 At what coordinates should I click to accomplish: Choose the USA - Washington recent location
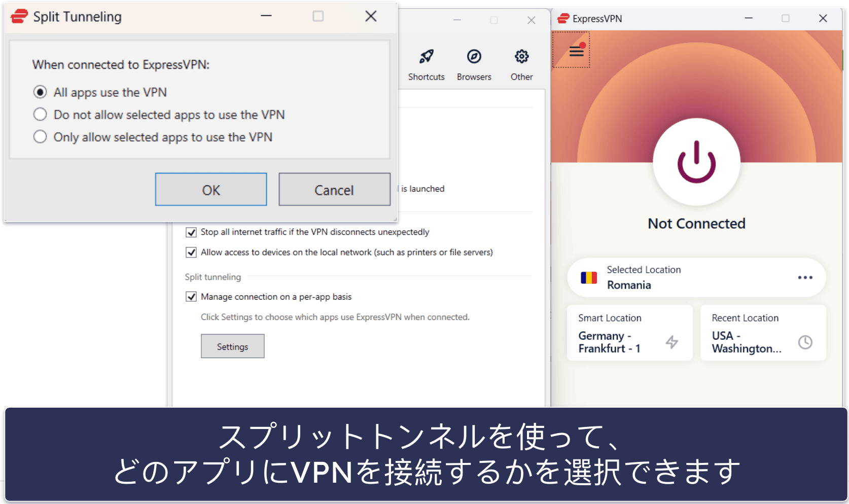763,333
